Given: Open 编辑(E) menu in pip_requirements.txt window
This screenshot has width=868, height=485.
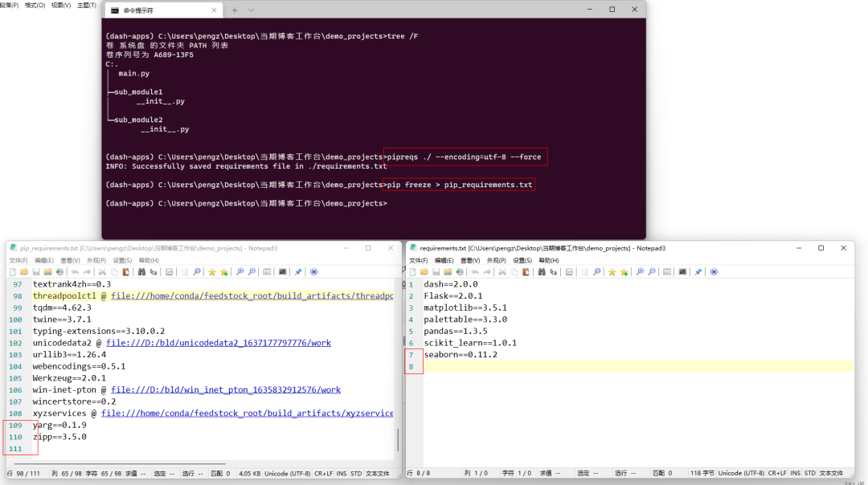Looking at the screenshot, I should tap(43, 260).
